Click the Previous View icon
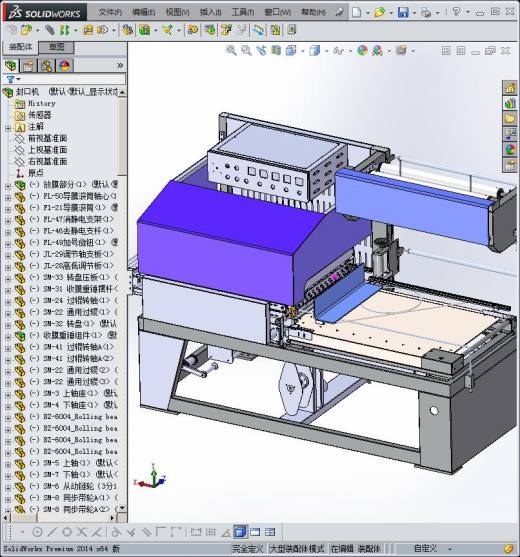This screenshot has height=557, width=520. tap(261, 50)
